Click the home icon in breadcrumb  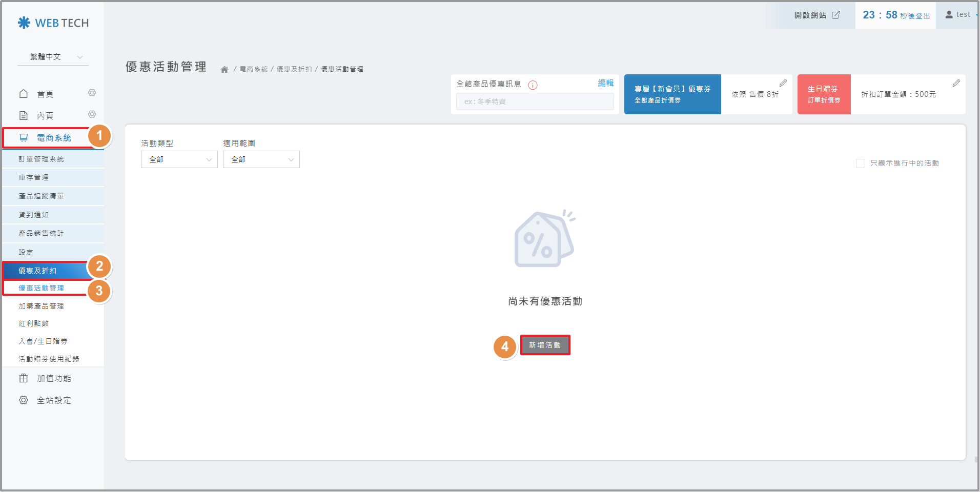click(224, 70)
